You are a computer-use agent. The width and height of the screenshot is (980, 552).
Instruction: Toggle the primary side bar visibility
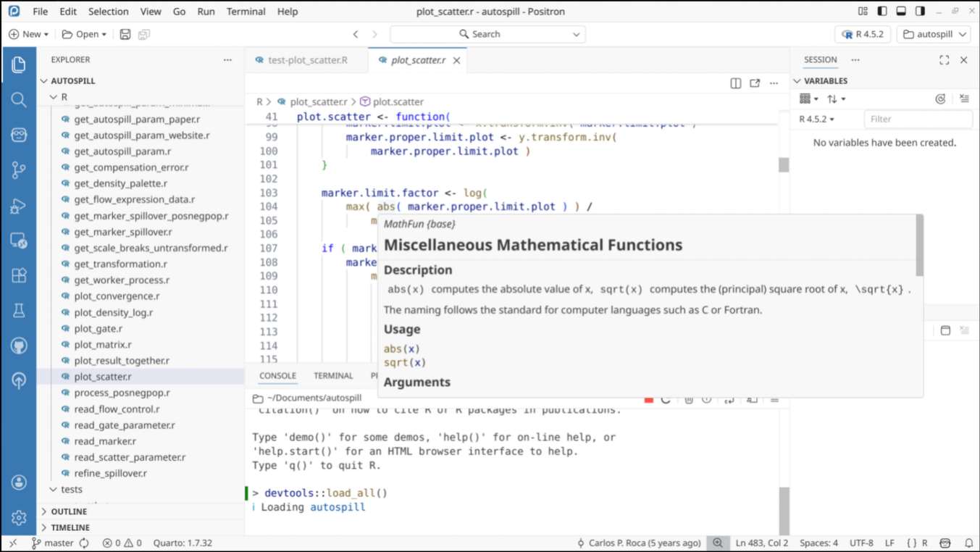pyautogui.click(x=882, y=12)
